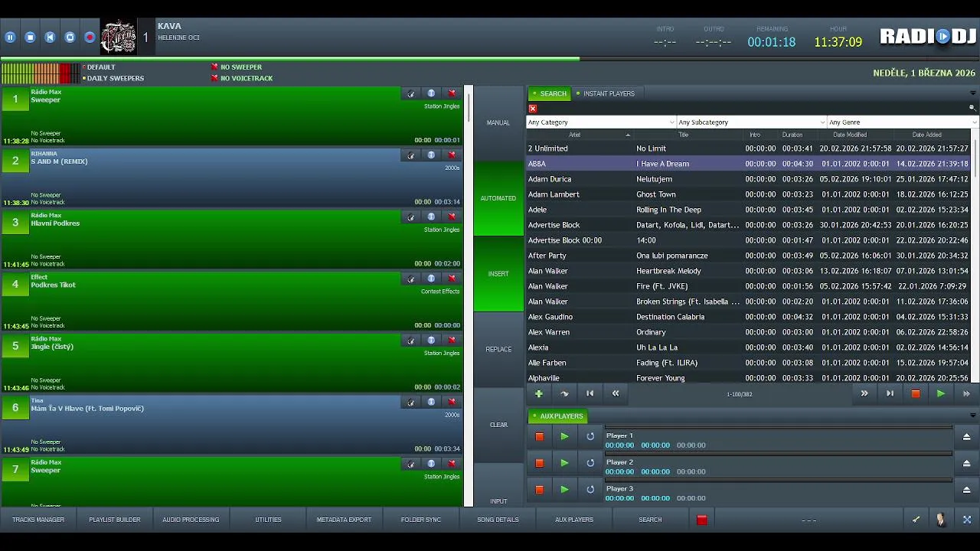Open PLAYLIST BUILDER
The height and width of the screenshot is (551, 980).
click(114, 520)
